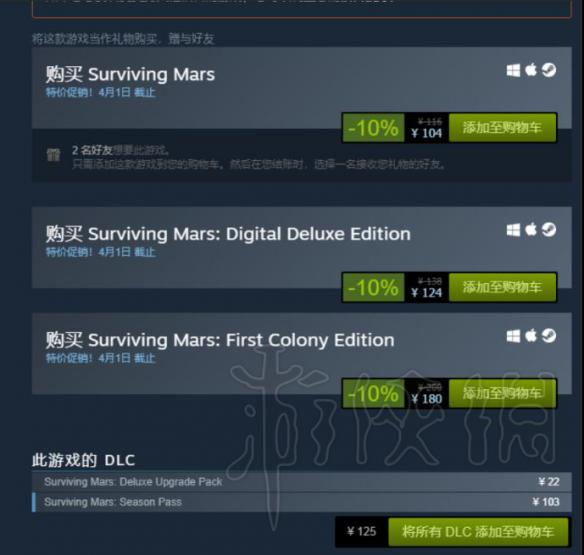Click Windows icon on Digital Deluxe Edition
The width and height of the screenshot is (584, 555).
pos(513,230)
